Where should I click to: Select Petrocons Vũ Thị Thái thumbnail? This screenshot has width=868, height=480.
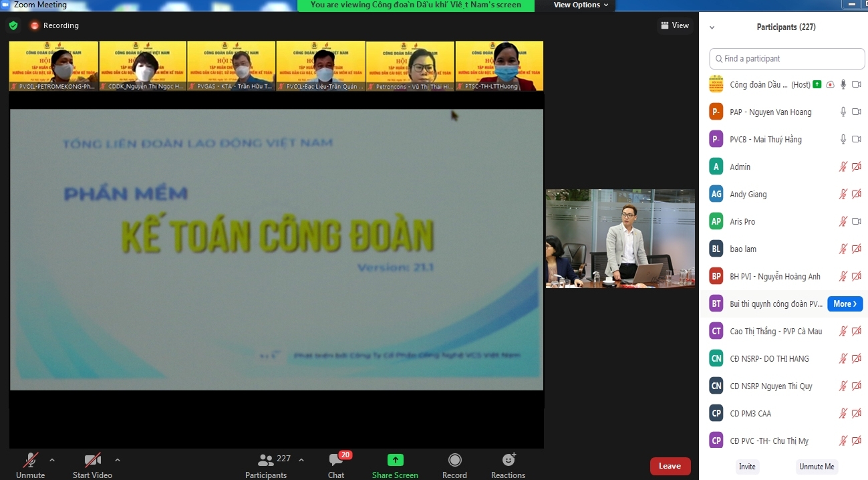[410, 66]
